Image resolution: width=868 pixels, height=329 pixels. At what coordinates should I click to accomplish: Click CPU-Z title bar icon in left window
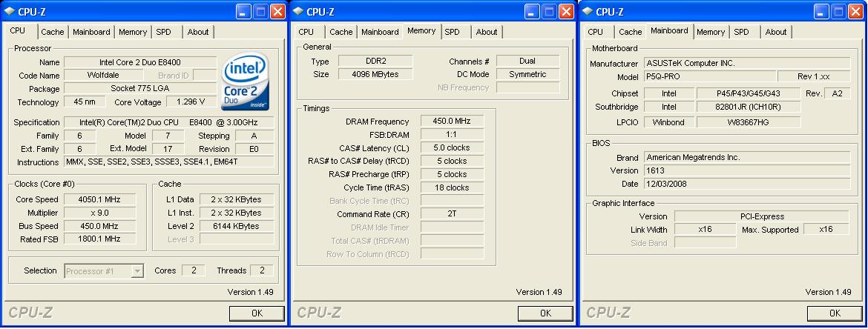tap(10, 12)
